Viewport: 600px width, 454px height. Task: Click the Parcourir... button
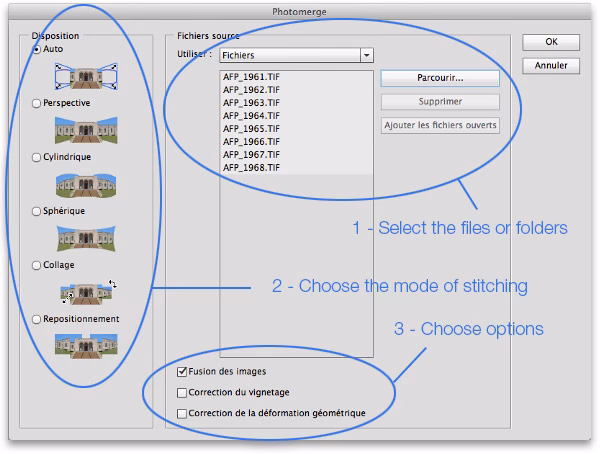click(440, 78)
